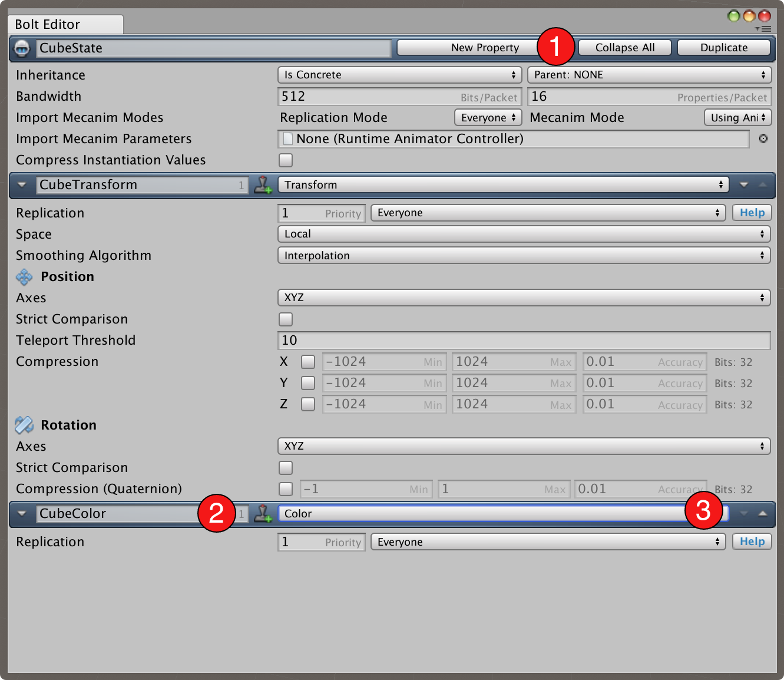Click the Teleport Threshold value field
The height and width of the screenshot is (680, 784).
524,341
